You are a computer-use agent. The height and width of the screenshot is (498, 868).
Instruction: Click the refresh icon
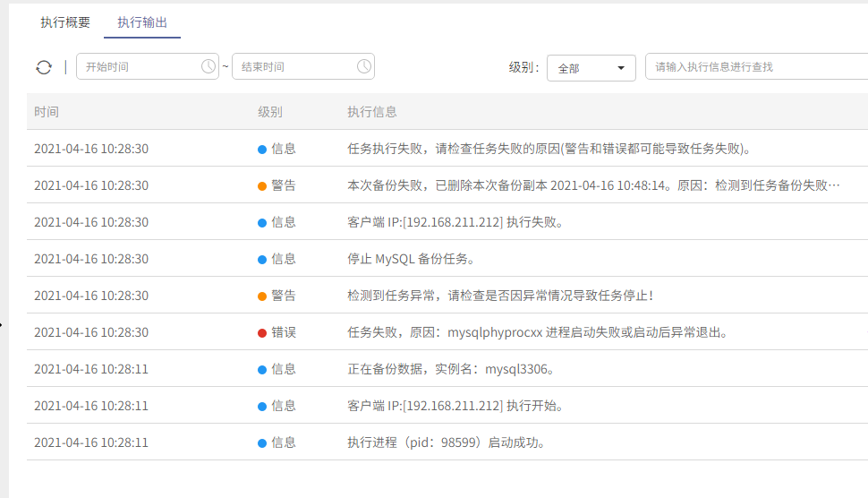[x=44, y=67]
